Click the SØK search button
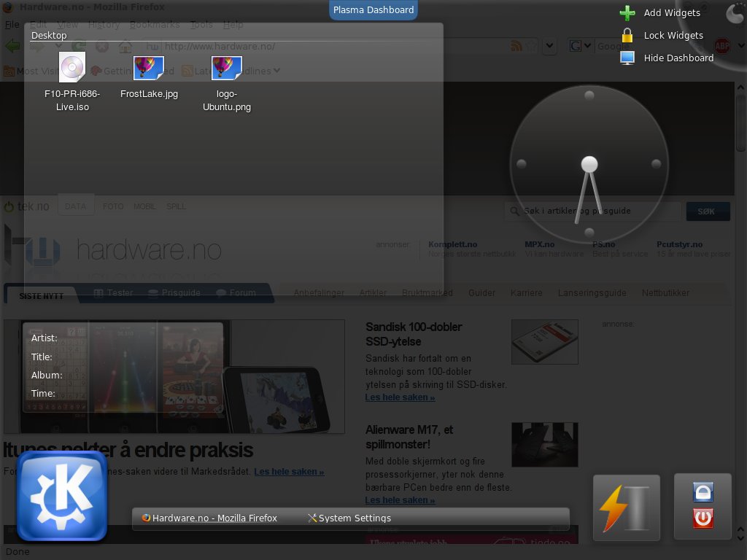747x560 pixels. (x=708, y=211)
